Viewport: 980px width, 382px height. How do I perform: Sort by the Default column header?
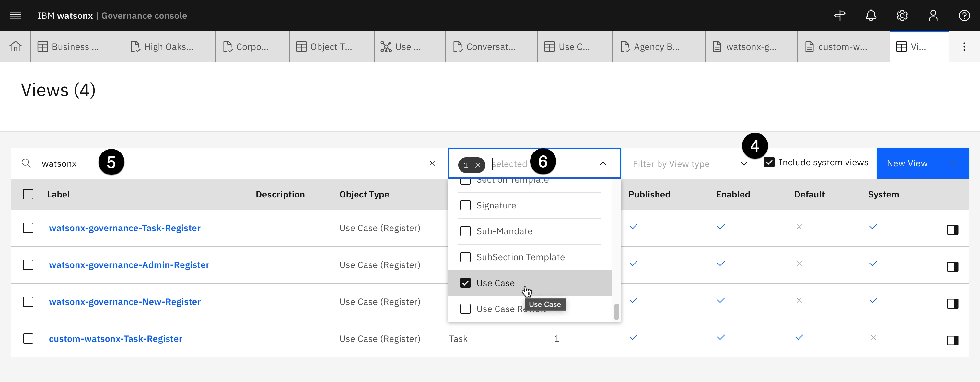coord(809,194)
